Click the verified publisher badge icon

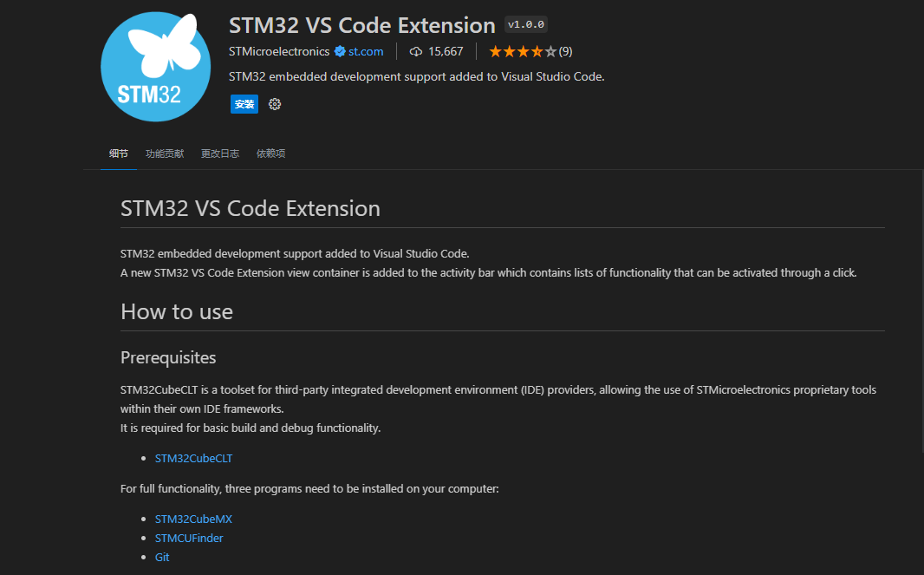coord(340,51)
